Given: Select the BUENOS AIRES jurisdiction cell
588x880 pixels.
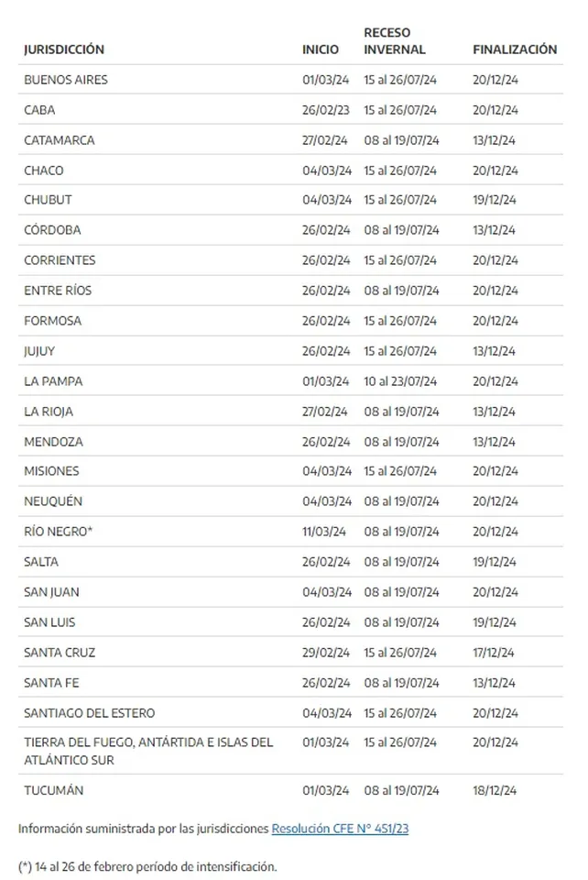Looking at the screenshot, I should [x=66, y=80].
